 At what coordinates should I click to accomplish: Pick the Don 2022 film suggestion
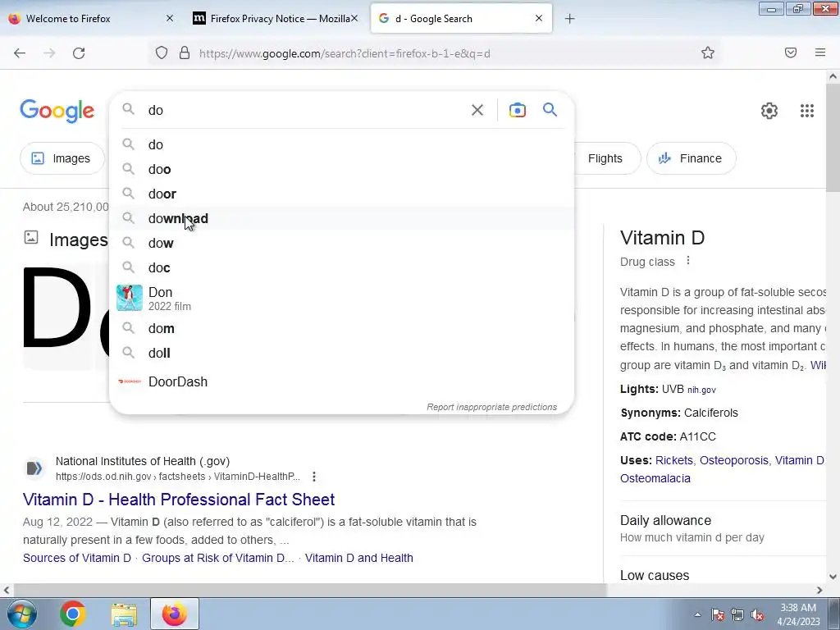tap(341, 299)
